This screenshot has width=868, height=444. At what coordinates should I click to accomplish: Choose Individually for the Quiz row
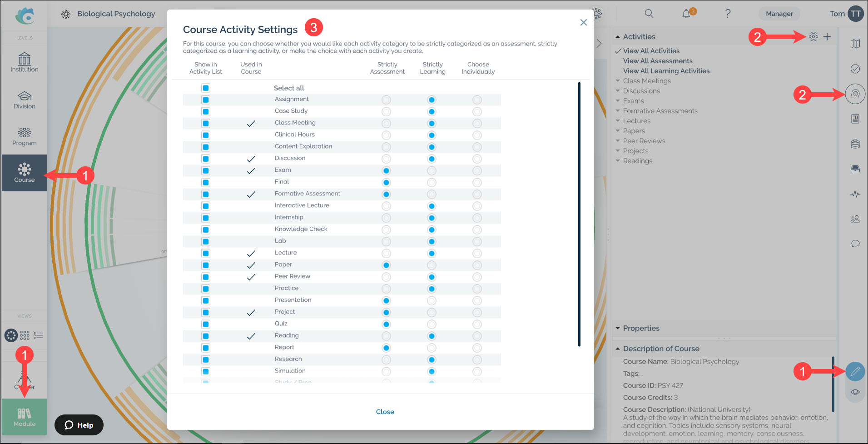[x=477, y=324]
